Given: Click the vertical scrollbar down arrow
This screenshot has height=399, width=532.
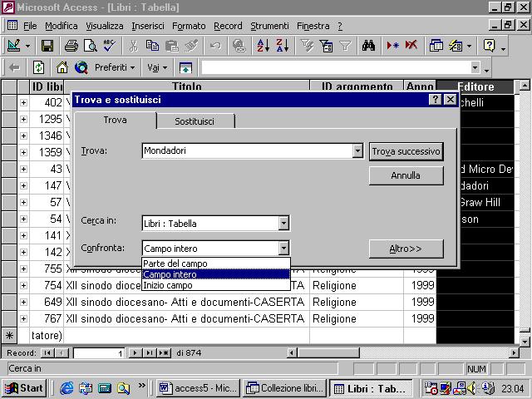Looking at the screenshot, I should coord(525,342).
